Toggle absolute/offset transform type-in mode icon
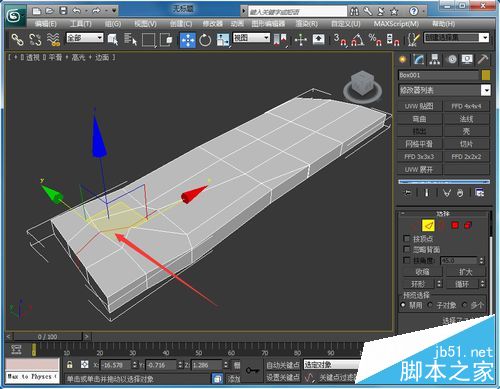 85,364
